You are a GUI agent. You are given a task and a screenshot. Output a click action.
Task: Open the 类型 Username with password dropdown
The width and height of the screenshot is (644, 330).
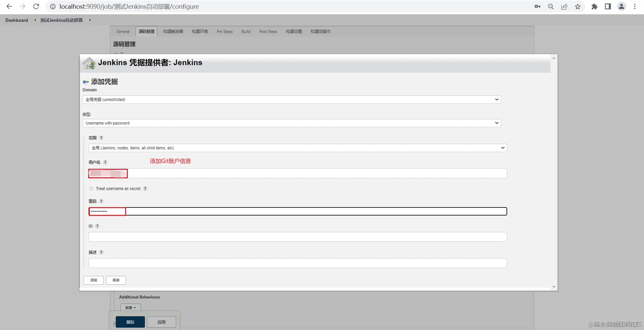pos(291,123)
